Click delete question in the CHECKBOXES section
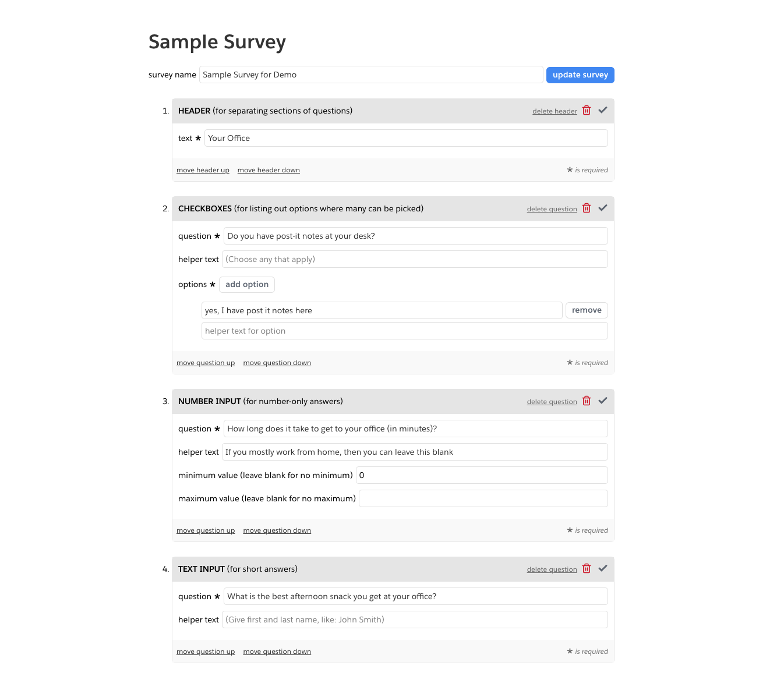The height and width of the screenshot is (676, 784). [552, 208]
